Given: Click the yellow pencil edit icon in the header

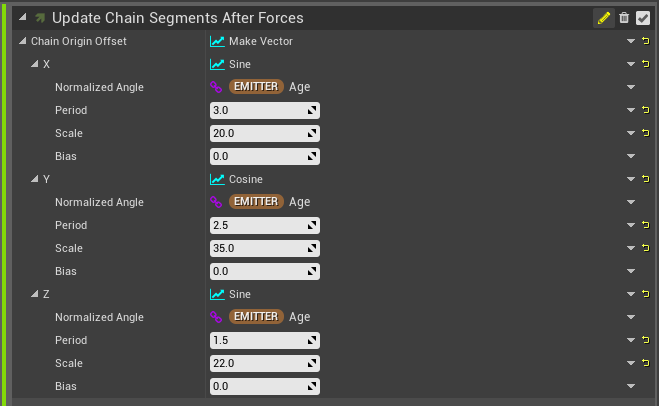Looking at the screenshot, I should 604,18.
